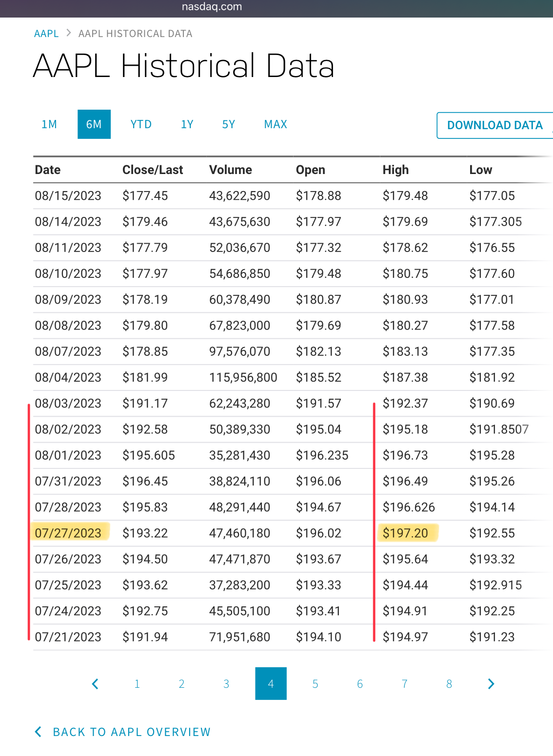Screen dimensions: 553x756
Task: Click the volume 35,281,430 cell
Action: point(240,456)
